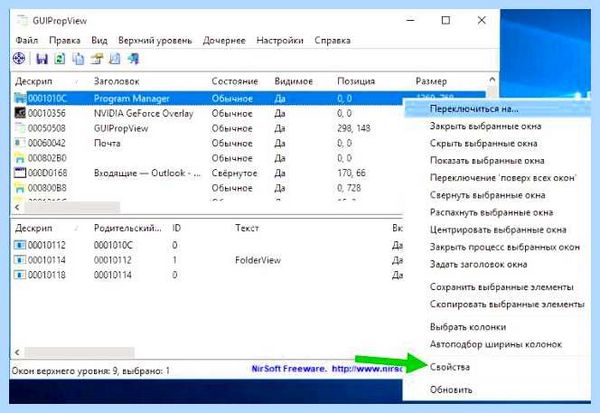
Task: Choose 'Обновить' in context menu
Action: [497, 390]
